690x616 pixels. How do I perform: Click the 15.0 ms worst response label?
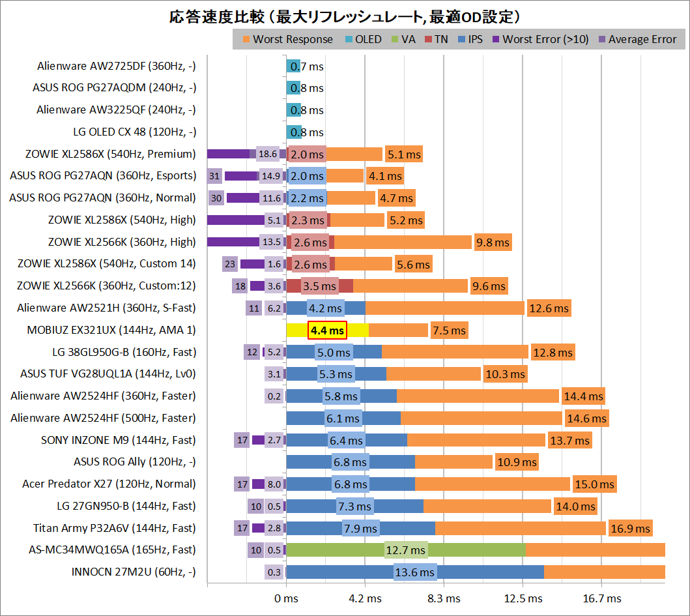point(594,484)
